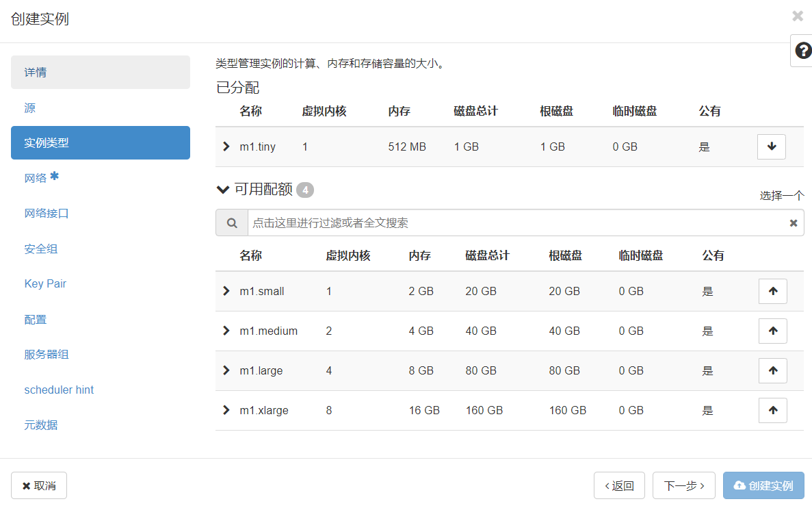Allocate m1.large with its up arrow

[x=772, y=370]
